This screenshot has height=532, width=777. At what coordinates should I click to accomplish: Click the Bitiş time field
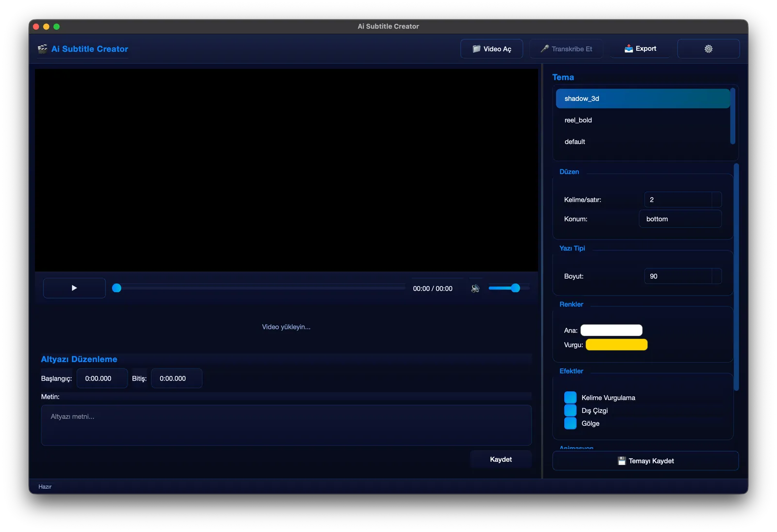tap(177, 379)
